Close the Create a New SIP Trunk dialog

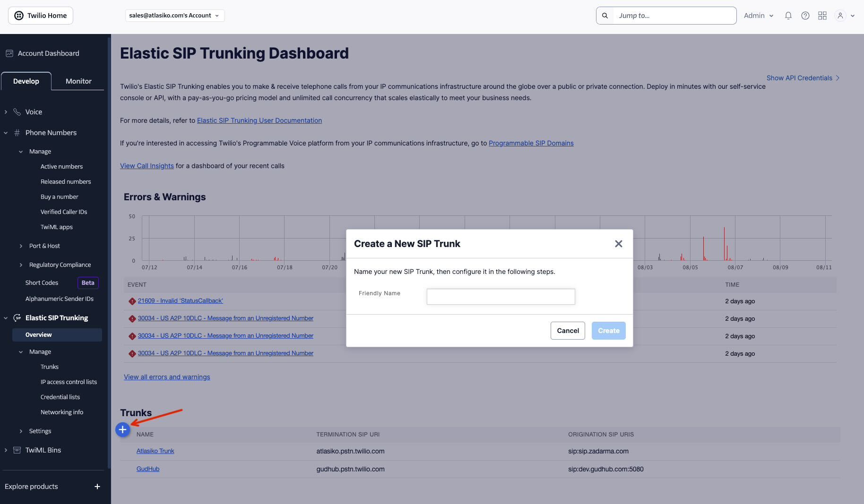pyautogui.click(x=619, y=244)
